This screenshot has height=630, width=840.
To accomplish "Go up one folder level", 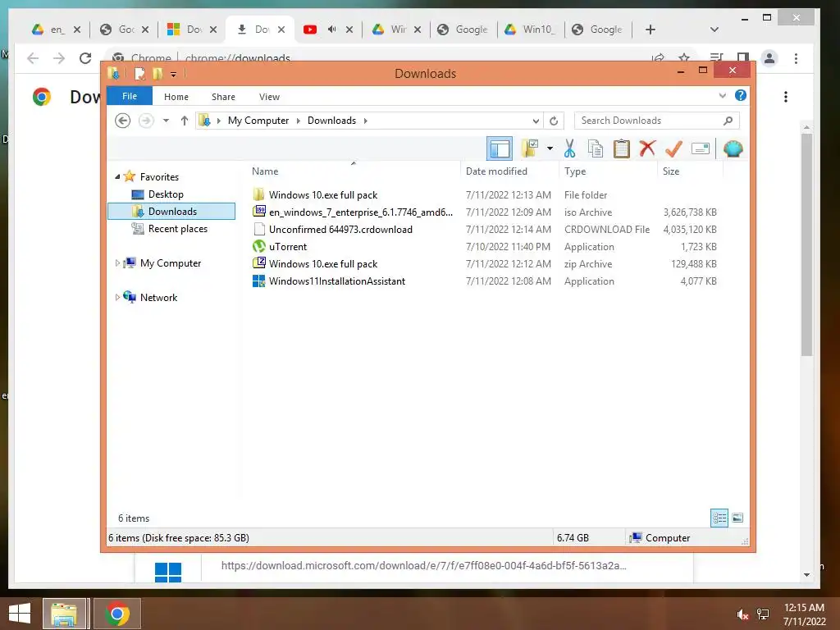I will pos(185,121).
